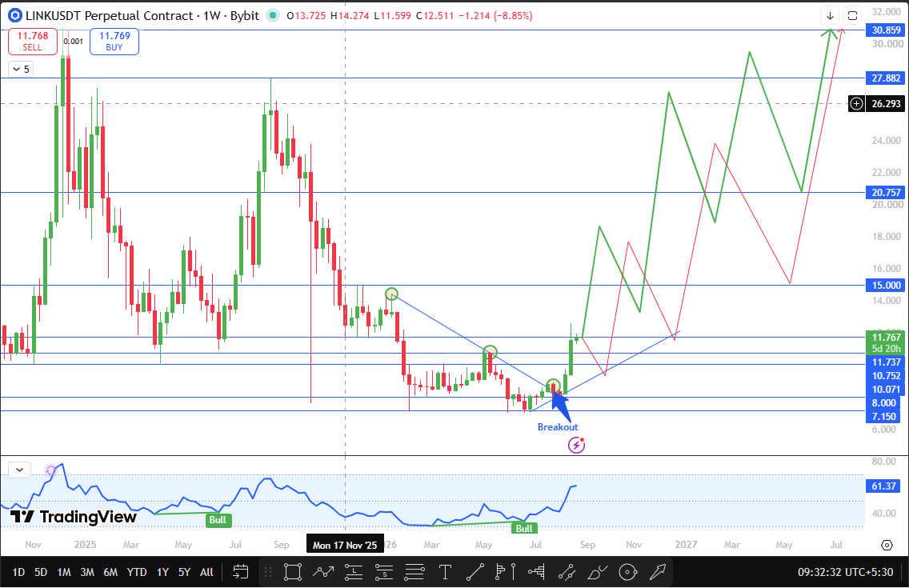Click the SELL 11.768 button
Screen dimensions: 909x588
click(x=33, y=41)
